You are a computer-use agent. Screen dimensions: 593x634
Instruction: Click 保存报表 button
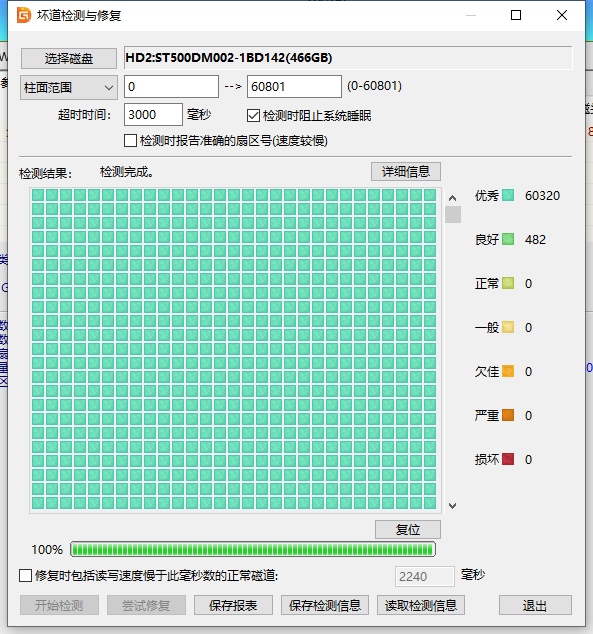pyautogui.click(x=233, y=605)
